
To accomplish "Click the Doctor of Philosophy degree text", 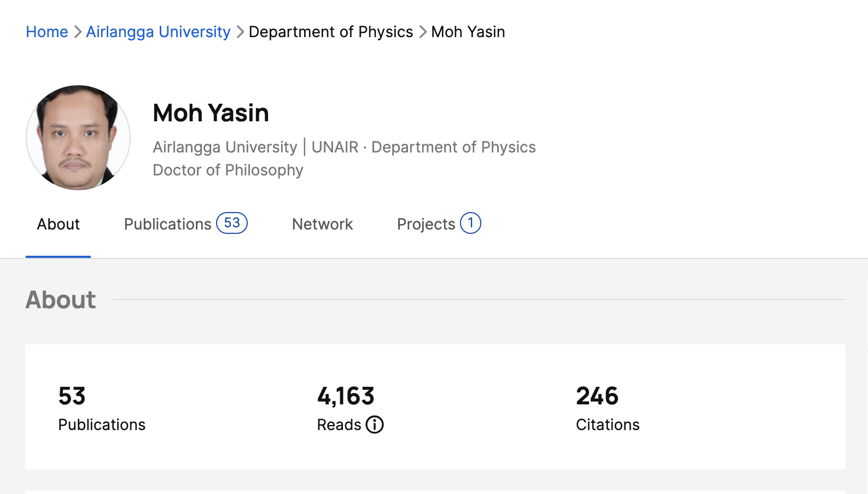I will (x=228, y=170).
